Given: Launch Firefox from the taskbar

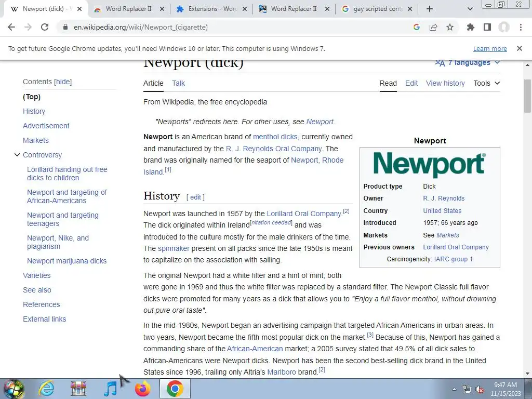Looking at the screenshot, I should pyautogui.click(x=143, y=389).
